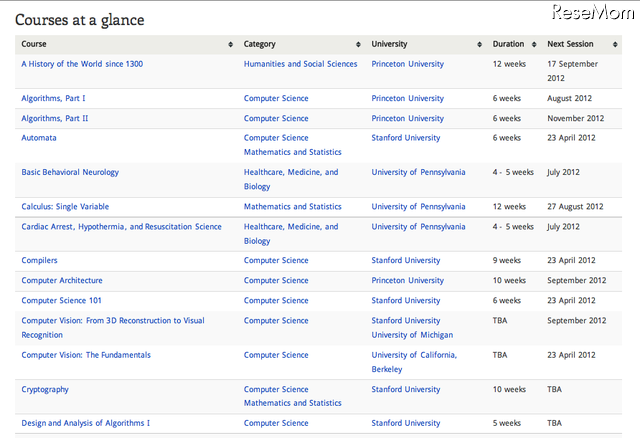Open the Cryptography course link

45,389
